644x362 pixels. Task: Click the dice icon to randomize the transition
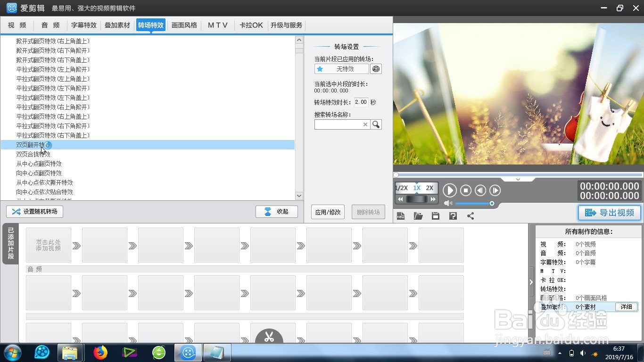pyautogui.click(x=376, y=69)
